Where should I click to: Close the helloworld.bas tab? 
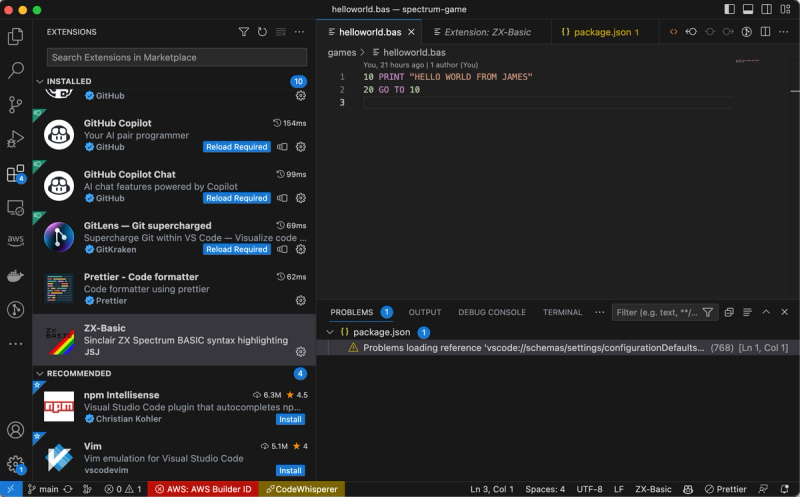411,32
